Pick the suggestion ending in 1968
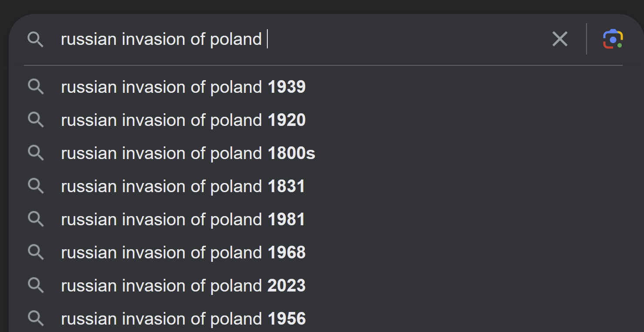 point(183,253)
